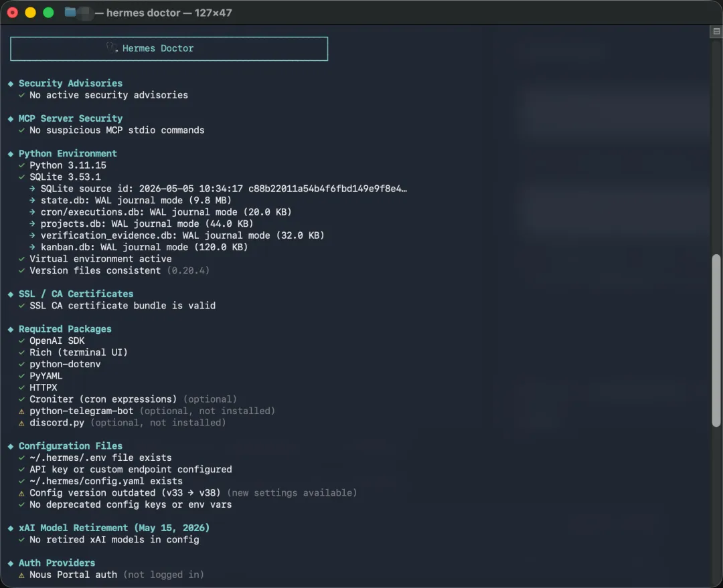
Task: Click the 'hermes doctor — 127×47' window title
Action: click(x=169, y=13)
